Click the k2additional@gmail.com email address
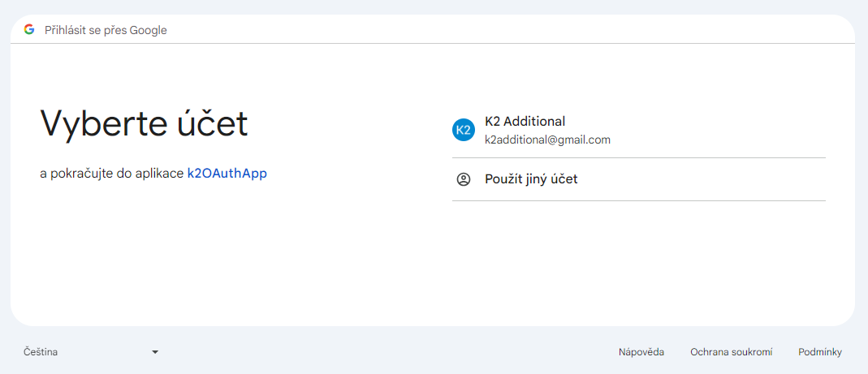 tap(547, 140)
